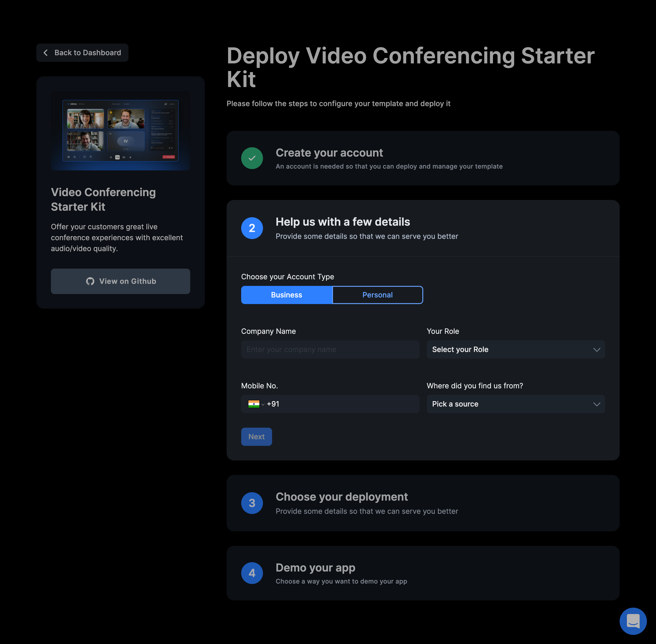Open the Intercom chat bubble in the corner
This screenshot has width=656, height=644.
click(633, 621)
